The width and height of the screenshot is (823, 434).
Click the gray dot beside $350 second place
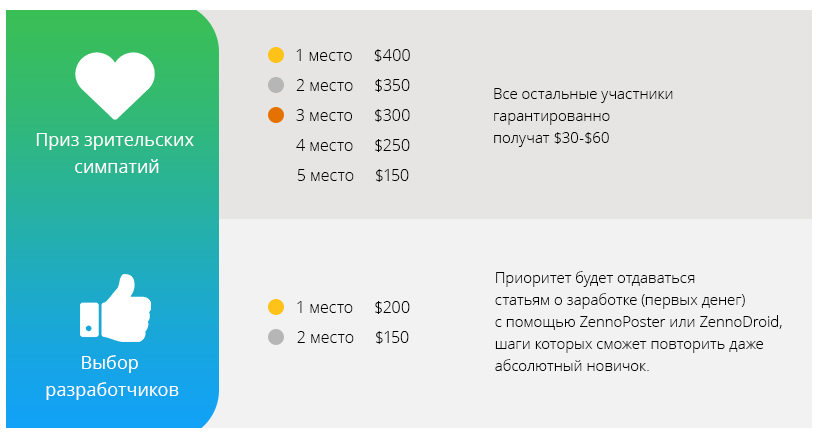click(x=277, y=86)
